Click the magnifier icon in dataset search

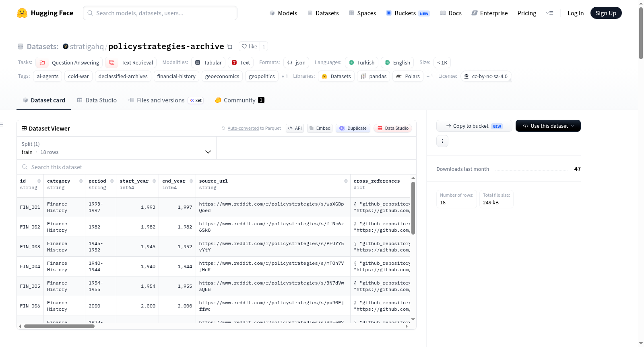[25, 167]
